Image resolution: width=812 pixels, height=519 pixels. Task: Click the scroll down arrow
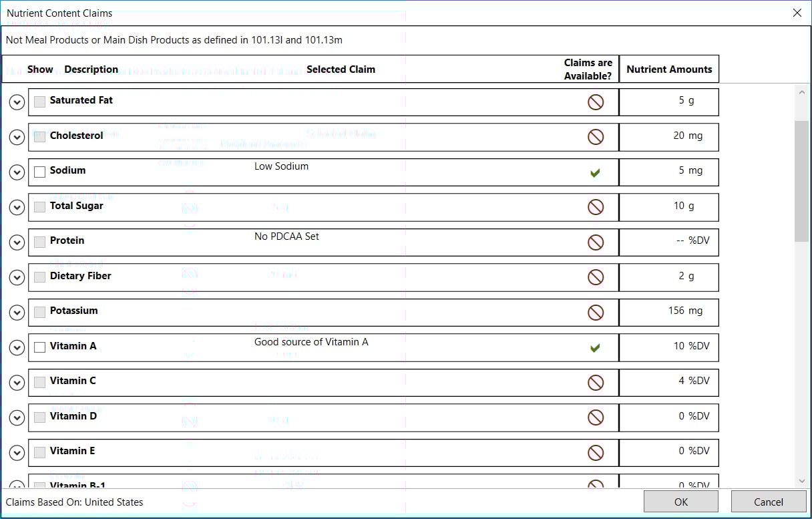(x=801, y=481)
